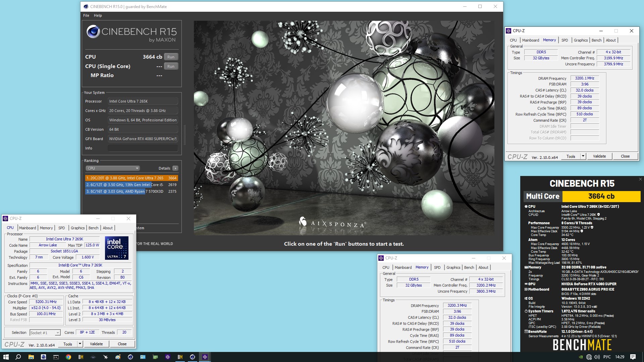
Task: Click Core Speed value 5200.31 MHz
Action: 46,302
